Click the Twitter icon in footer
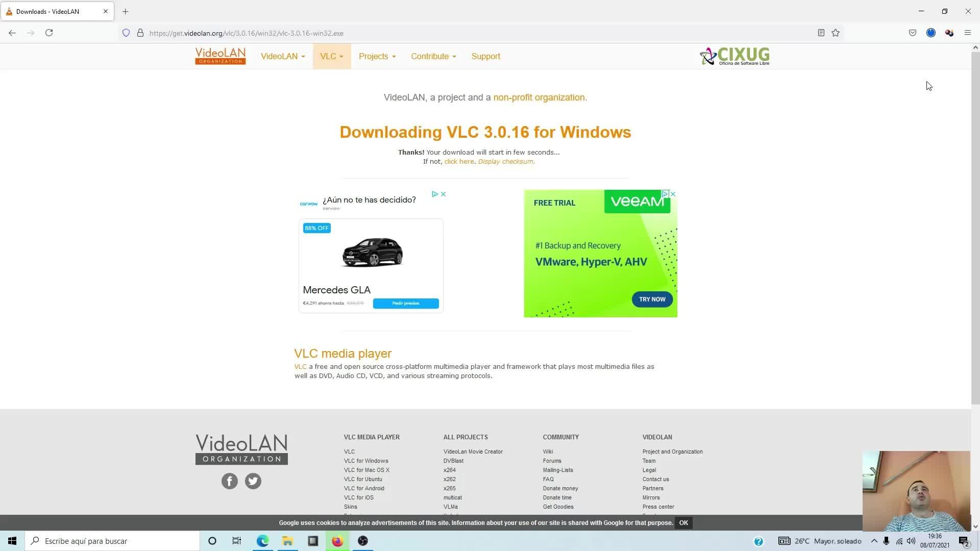 pyautogui.click(x=253, y=481)
